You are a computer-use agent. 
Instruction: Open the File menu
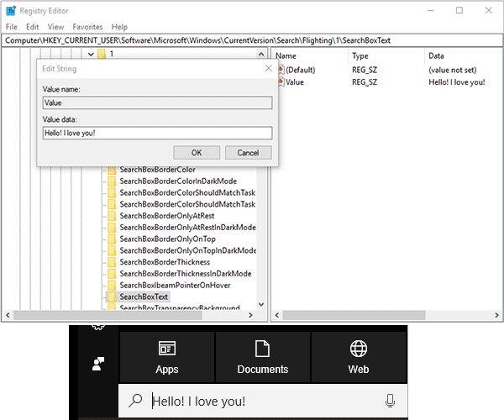(12, 27)
